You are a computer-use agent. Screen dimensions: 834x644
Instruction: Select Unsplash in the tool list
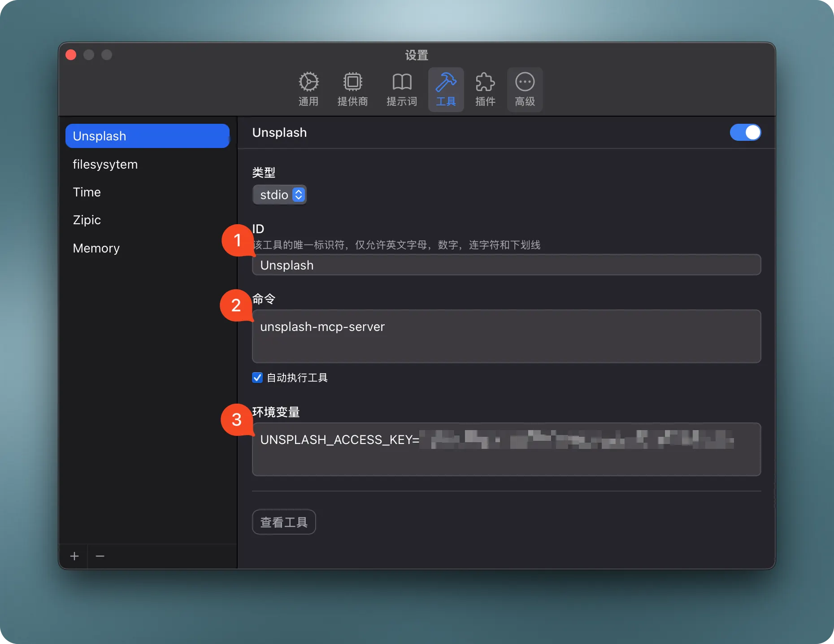pos(148,136)
